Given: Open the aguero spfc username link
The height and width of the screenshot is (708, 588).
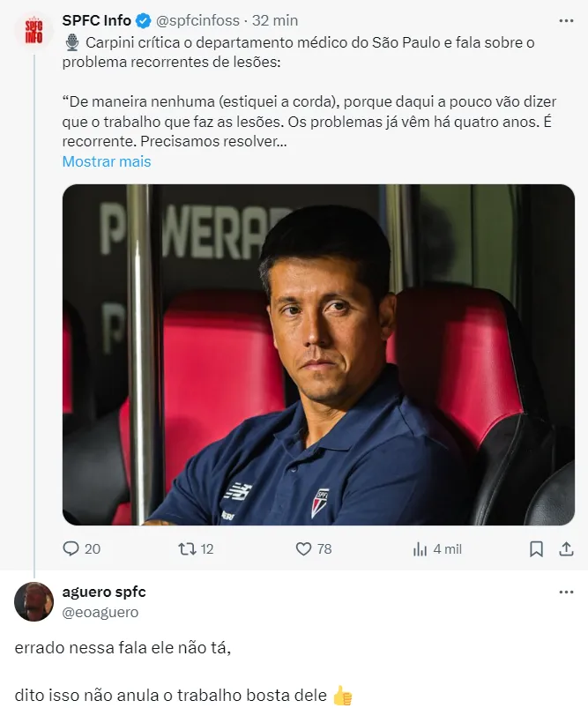Looking at the screenshot, I should [105, 592].
